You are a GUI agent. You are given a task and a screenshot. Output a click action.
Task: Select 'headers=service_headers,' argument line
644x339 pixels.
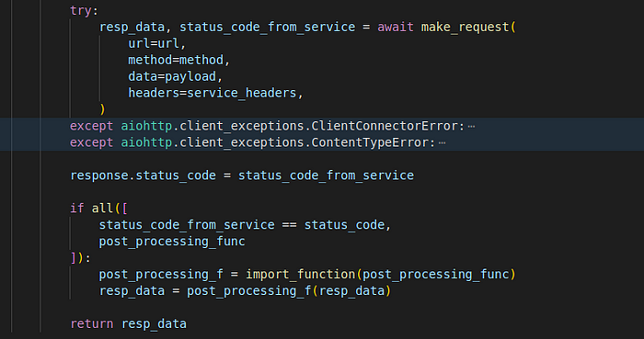pyautogui.click(x=215, y=93)
